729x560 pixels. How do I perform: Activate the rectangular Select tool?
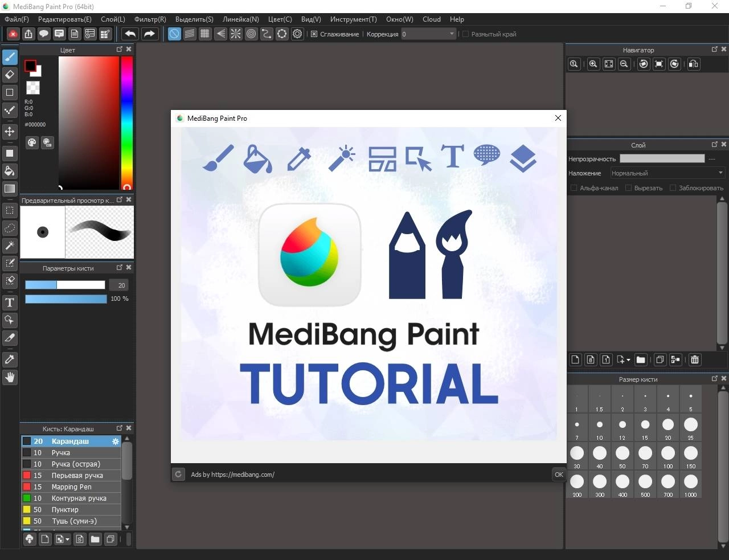[10, 210]
